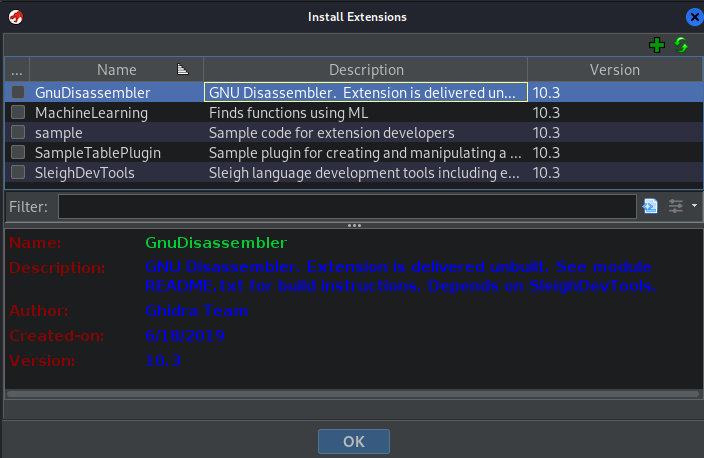Screen dimensions: 704x458
Task: Tick the MachineLearning extension checkbox
Action: tap(18, 112)
